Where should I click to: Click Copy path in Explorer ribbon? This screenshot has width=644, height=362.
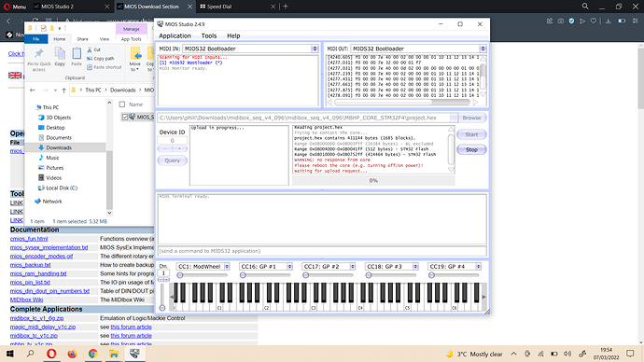pos(101,58)
